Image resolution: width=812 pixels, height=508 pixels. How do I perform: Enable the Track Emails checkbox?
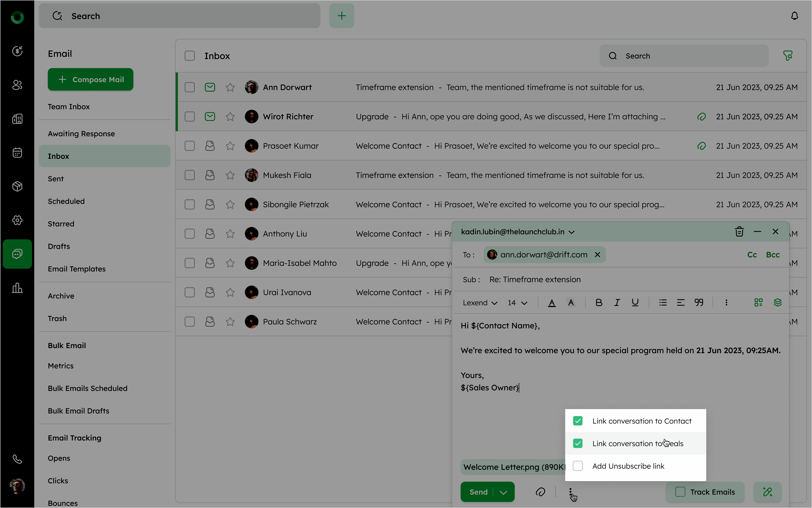(x=680, y=492)
